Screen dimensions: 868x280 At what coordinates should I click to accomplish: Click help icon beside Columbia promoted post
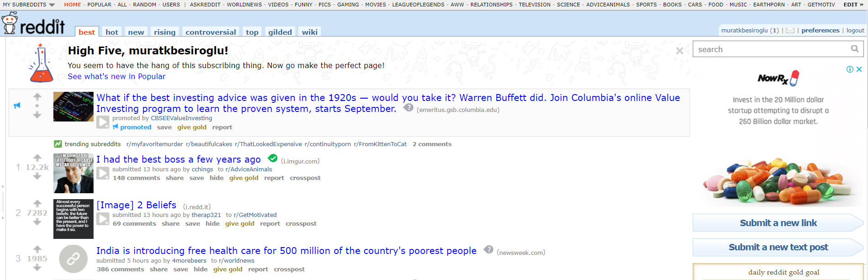408,108
